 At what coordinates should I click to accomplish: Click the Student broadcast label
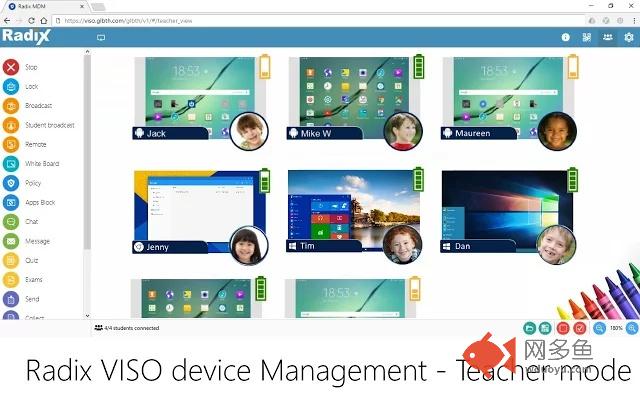(50, 125)
